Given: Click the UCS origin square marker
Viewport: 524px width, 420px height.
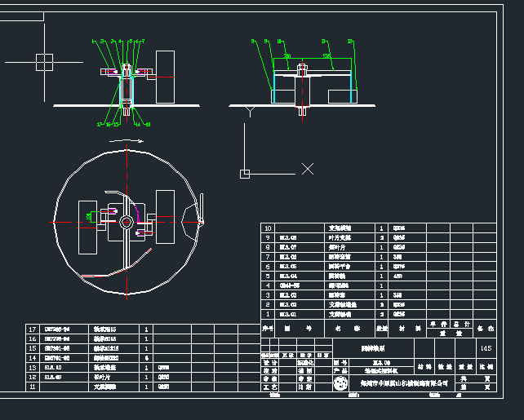Looking at the screenshot, I should tap(245, 174).
